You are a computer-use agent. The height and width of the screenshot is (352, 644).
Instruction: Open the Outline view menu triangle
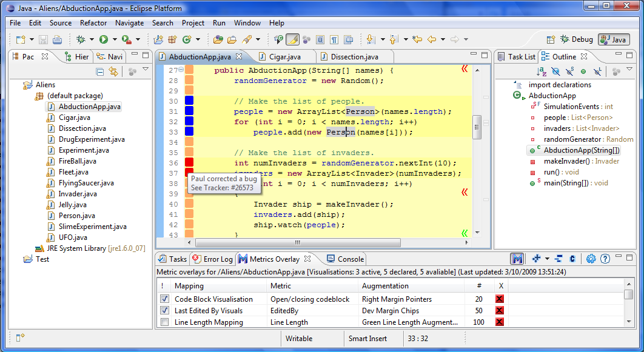coord(629,70)
